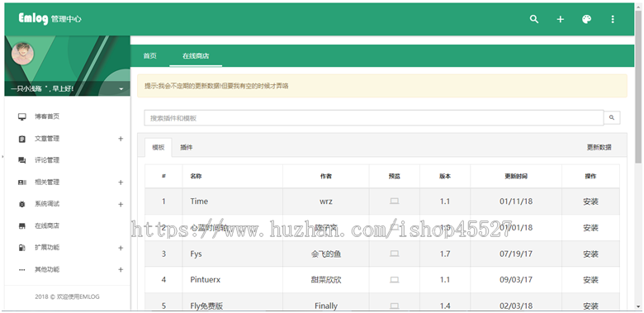This screenshot has height=313, width=644.
Task: Click version 1.4 in Fly免费版 row
Action: click(445, 306)
